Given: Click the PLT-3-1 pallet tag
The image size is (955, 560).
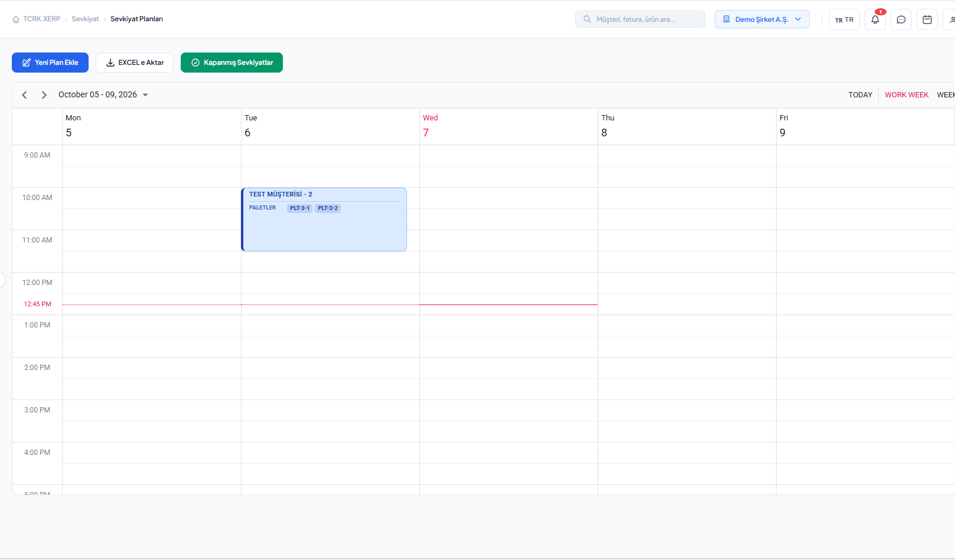Looking at the screenshot, I should point(299,208).
